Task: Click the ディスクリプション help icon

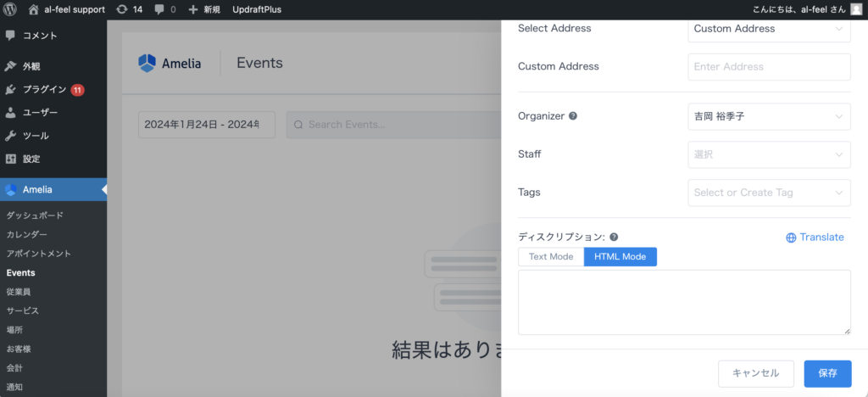Action: pos(614,238)
